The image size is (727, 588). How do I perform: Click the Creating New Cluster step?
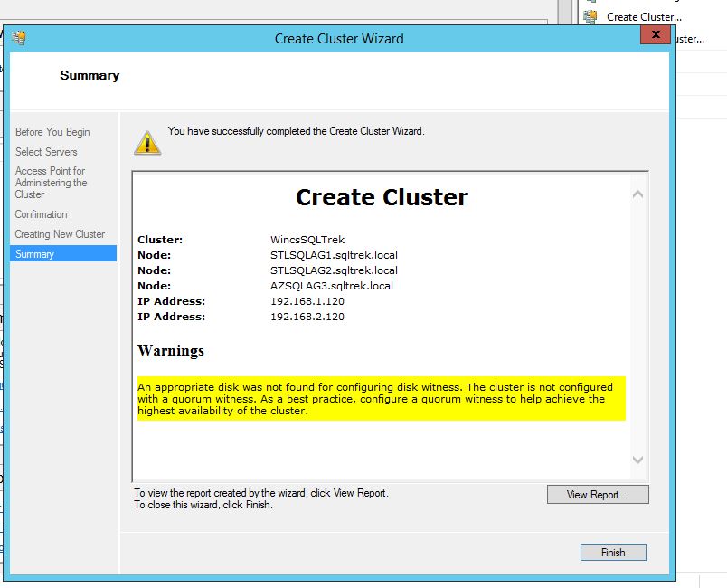(60, 234)
